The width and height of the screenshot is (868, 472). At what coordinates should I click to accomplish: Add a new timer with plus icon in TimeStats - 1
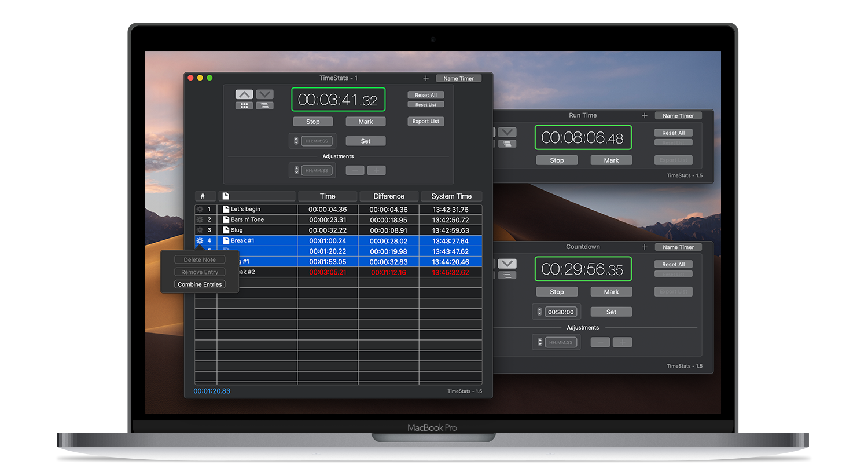tap(426, 78)
